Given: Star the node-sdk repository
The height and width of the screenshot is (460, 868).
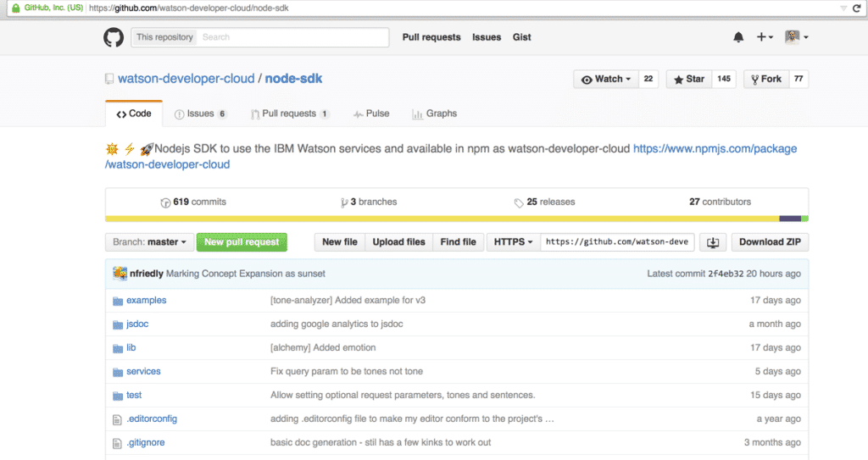Looking at the screenshot, I should pos(689,79).
